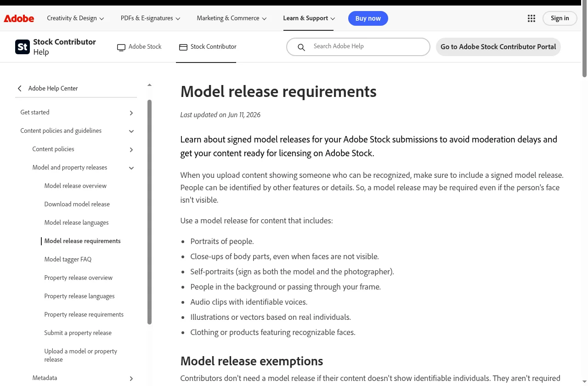588x386 pixels.
Task: Open Model tagger FAQ page
Action: coord(68,259)
